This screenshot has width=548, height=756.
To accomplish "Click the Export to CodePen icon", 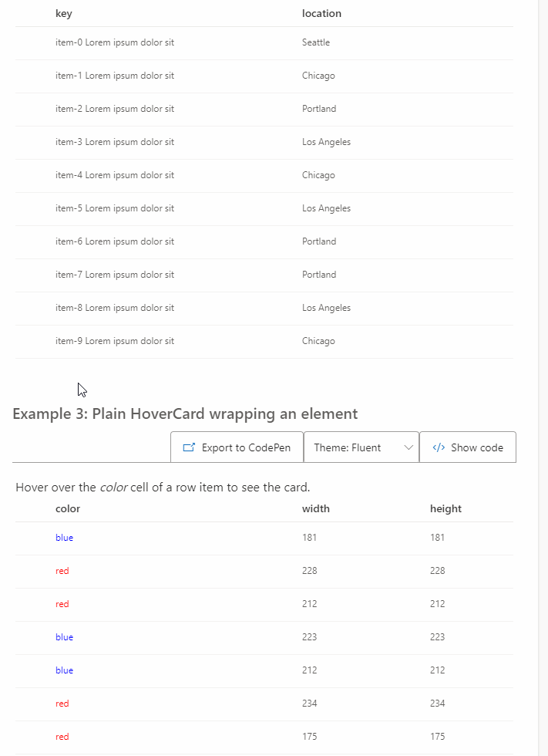I will coord(189,447).
